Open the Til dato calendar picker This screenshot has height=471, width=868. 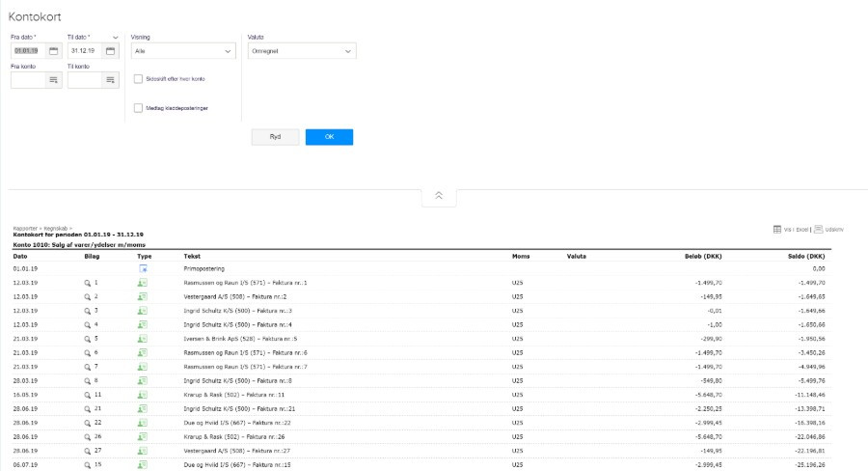coord(111,50)
